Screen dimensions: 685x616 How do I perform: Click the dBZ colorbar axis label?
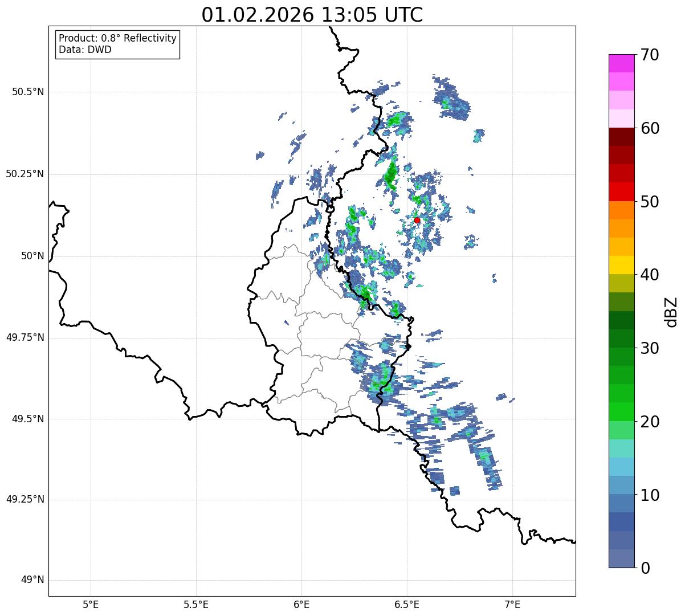(x=671, y=312)
